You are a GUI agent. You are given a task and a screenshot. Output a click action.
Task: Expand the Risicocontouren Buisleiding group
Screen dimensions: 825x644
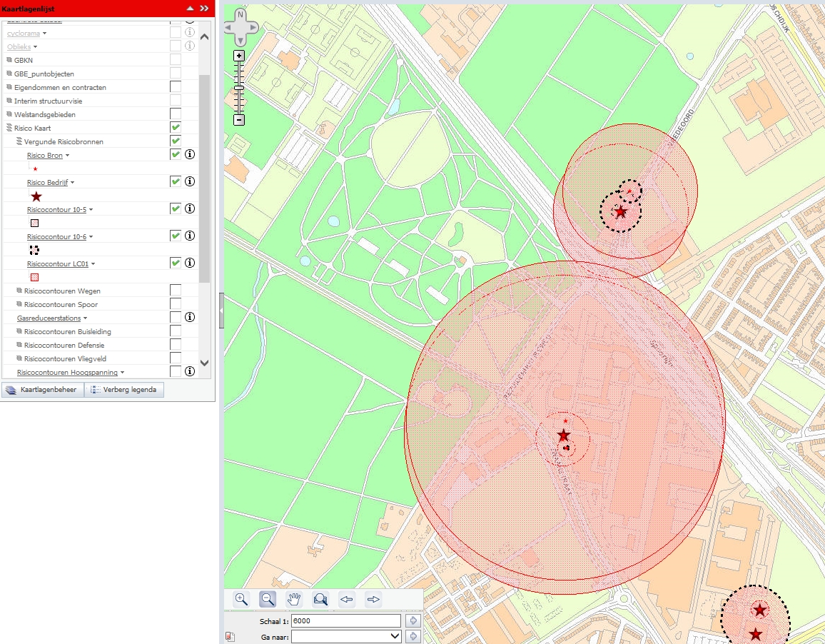19,331
